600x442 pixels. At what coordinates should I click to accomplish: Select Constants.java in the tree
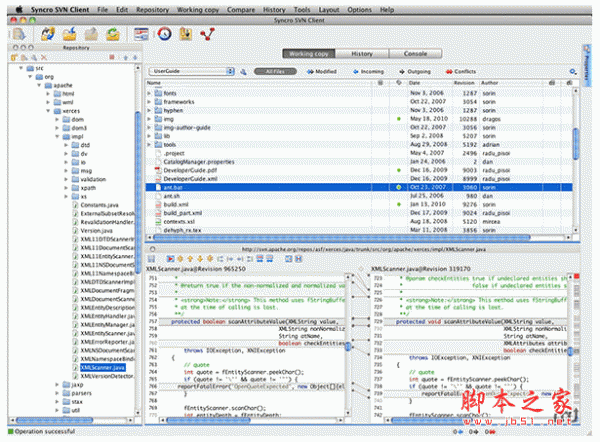coord(99,205)
